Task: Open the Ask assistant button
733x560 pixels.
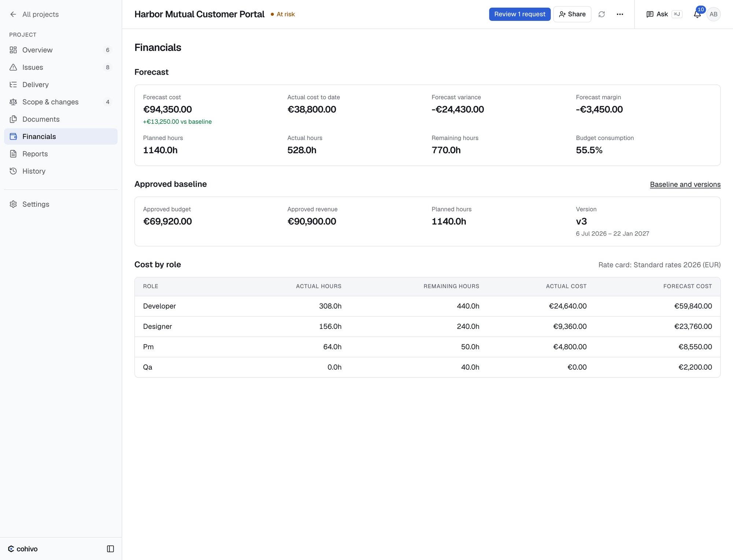Action: point(664,14)
